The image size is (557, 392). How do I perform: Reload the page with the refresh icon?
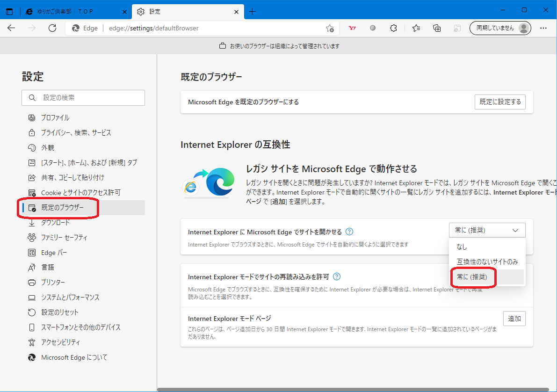52,28
